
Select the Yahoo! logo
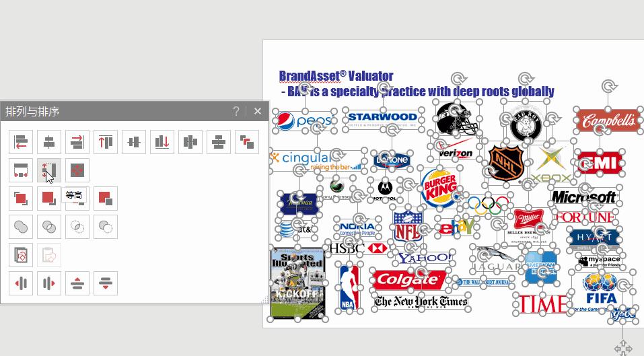pos(424,258)
